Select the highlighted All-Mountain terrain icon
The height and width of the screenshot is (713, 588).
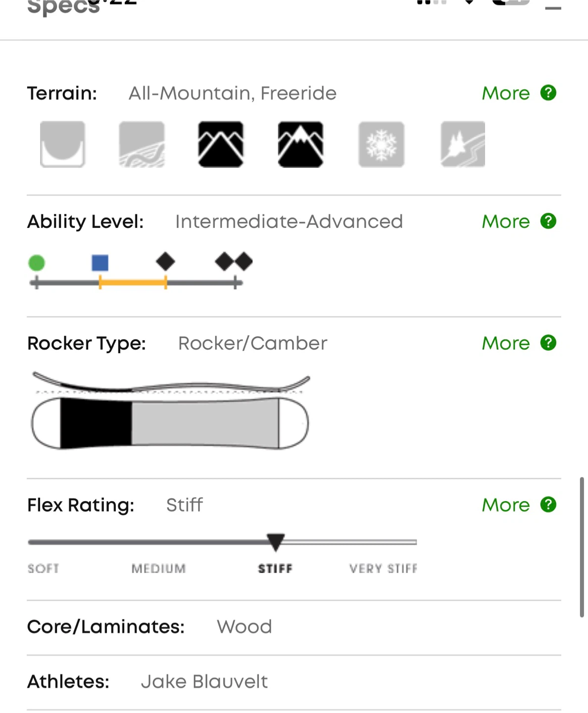tap(221, 144)
